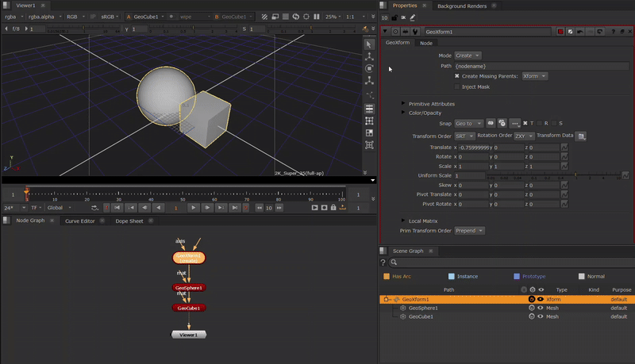Open the Curve Editor tab

[79, 220]
